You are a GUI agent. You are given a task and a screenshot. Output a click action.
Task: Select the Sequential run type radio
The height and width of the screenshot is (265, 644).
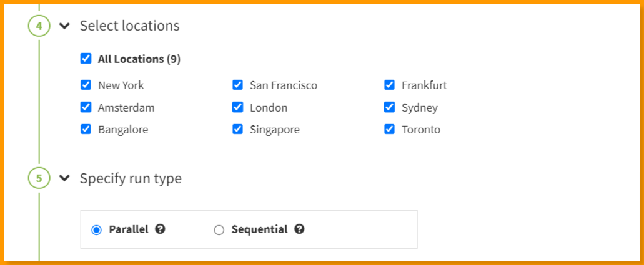(219, 230)
